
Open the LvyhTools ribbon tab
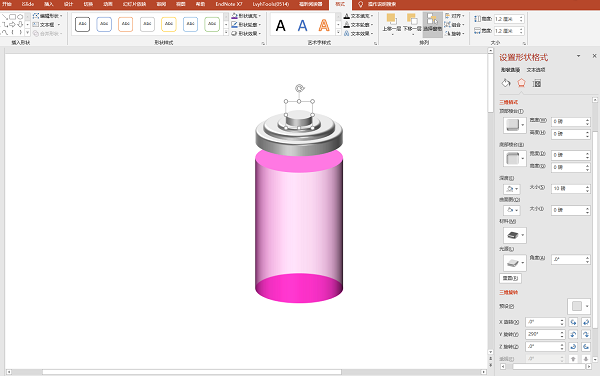(x=271, y=4)
